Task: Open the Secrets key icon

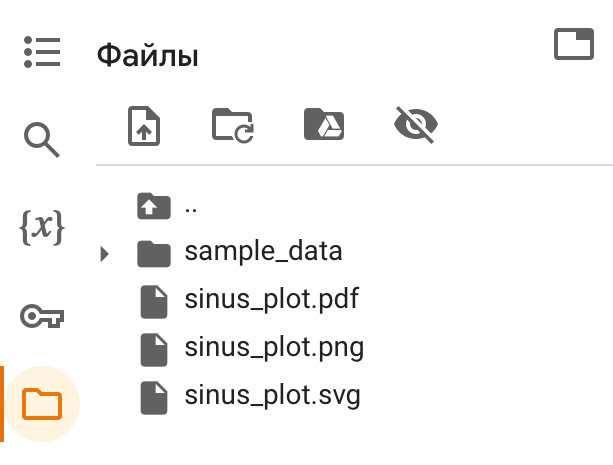Action: pyautogui.click(x=42, y=317)
